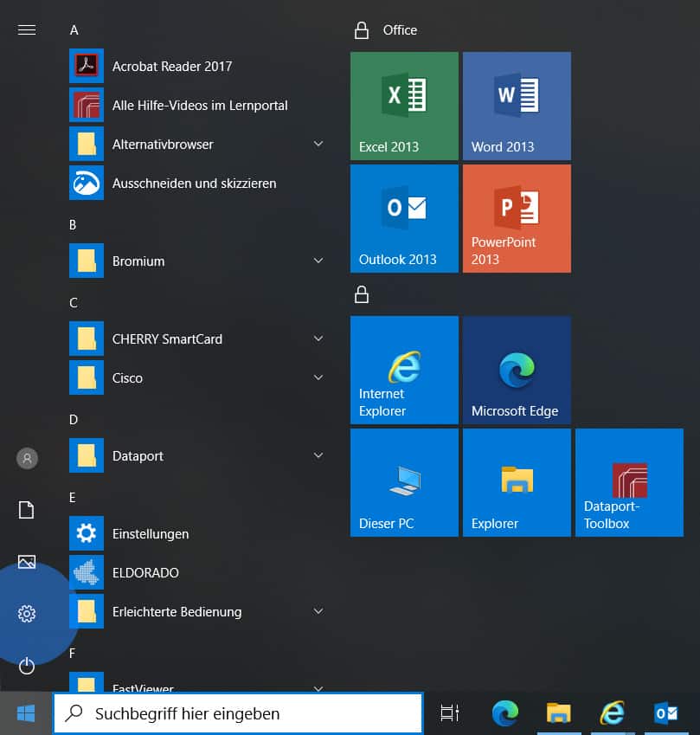The width and height of the screenshot is (700, 735).
Task: Open Outlook from the taskbar
Action: [666, 713]
